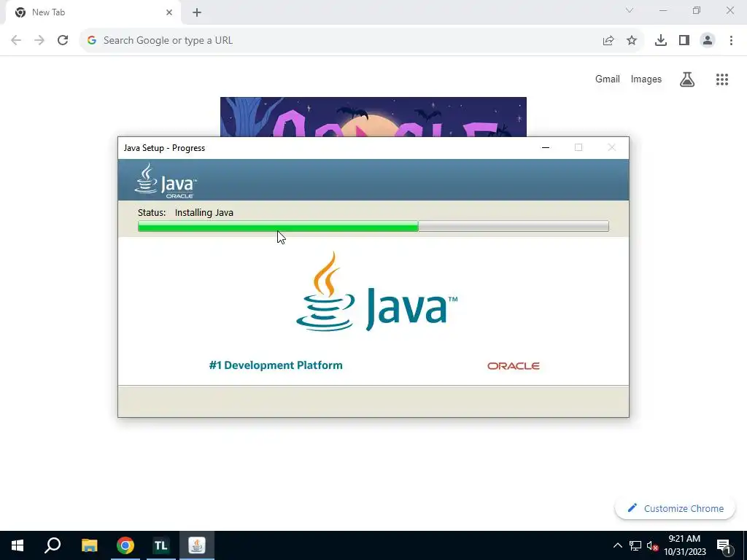
Task: Open the notification center icon
Action: 724,545
